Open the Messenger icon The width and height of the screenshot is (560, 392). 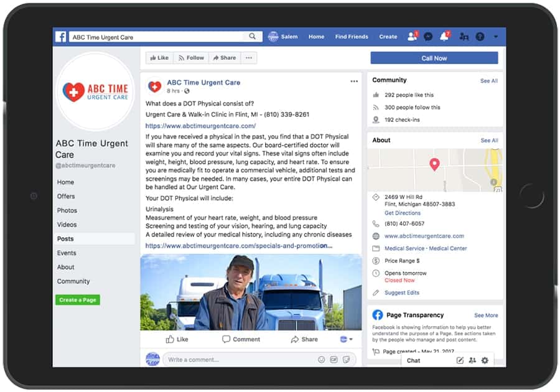click(x=428, y=37)
